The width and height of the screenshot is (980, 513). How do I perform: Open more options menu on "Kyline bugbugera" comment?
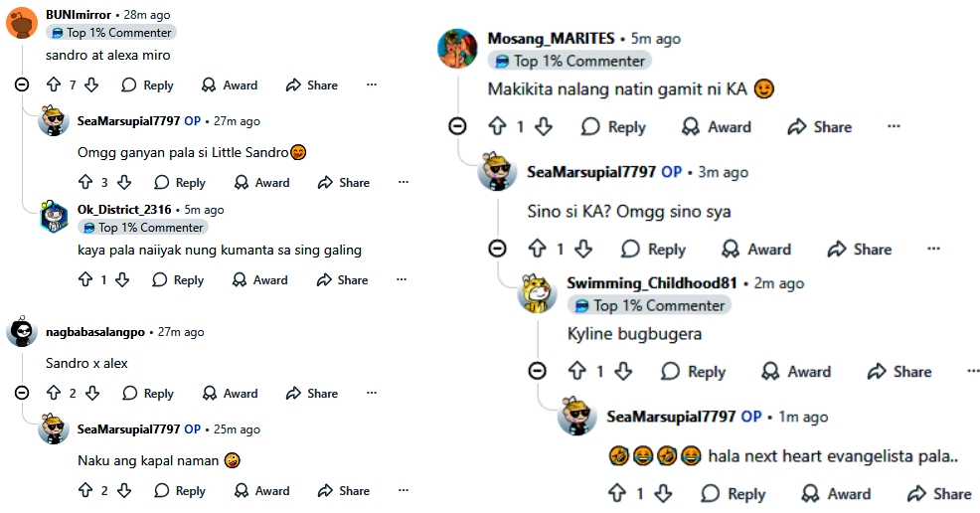(973, 372)
